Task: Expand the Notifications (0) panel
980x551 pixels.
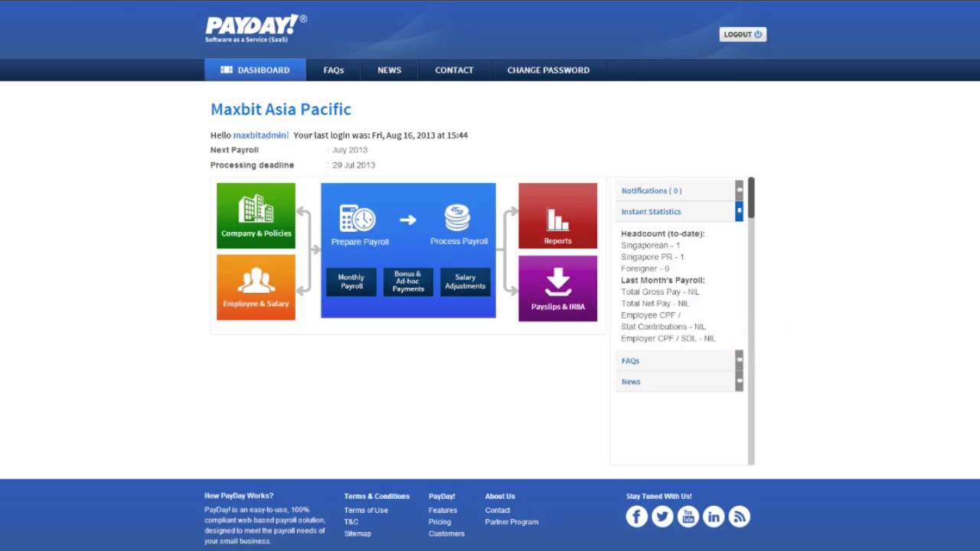Action: pyautogui.click(x=679, y=191)
